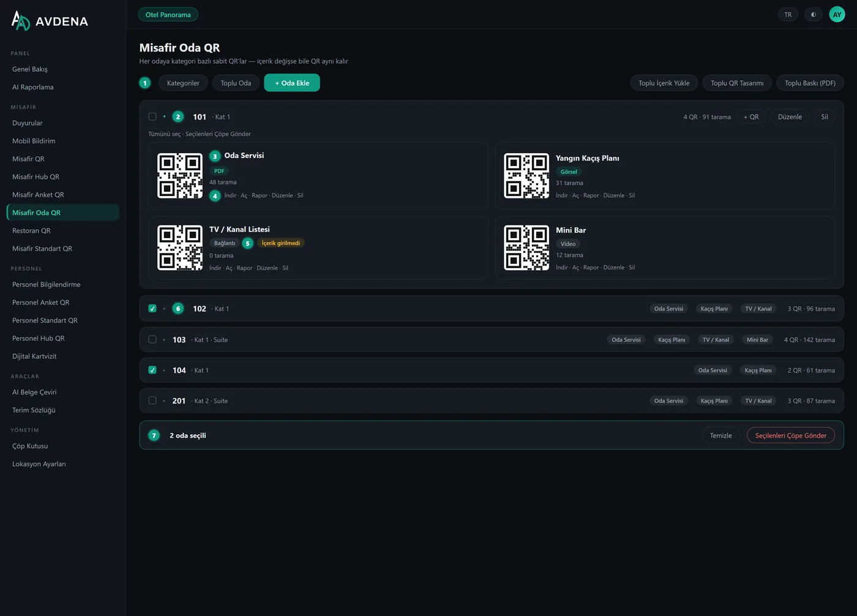
Task: Click the Mini Bar tag in room 103
Action: point(757,340)
